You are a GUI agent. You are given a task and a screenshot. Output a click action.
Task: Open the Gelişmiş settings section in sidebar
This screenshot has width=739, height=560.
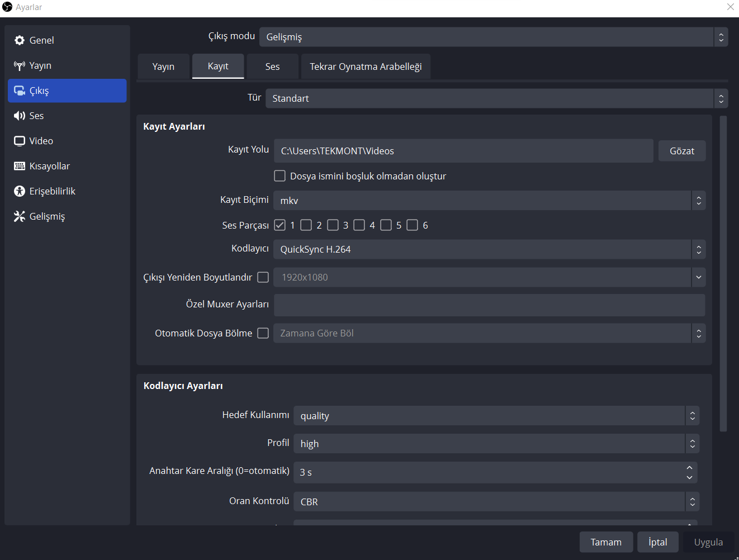(x=67, y=216)
